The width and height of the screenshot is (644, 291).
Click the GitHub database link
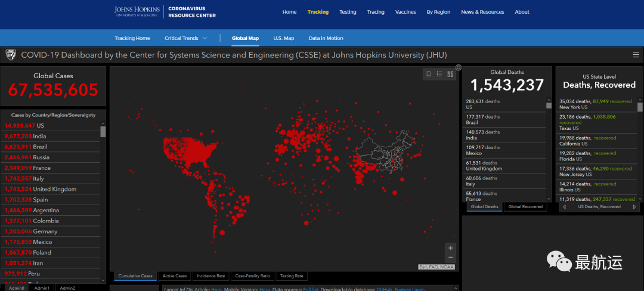point(383,289)
